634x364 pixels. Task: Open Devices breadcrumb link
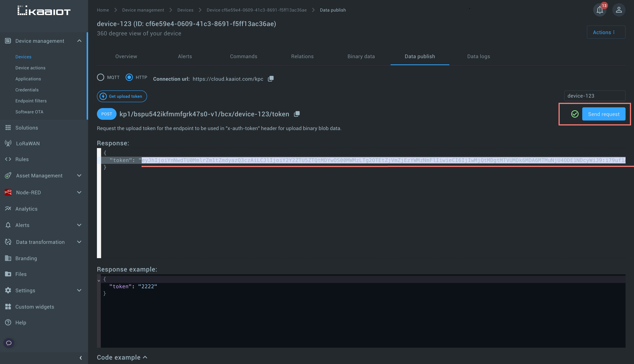click(x=185, y=10)
